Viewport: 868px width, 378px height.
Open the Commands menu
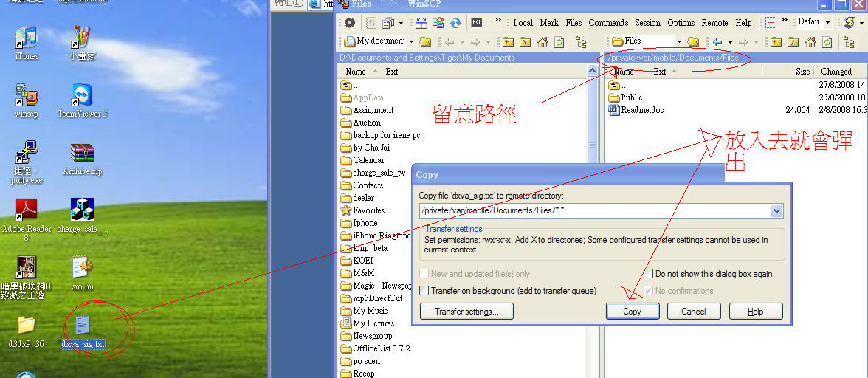[608, 23]
